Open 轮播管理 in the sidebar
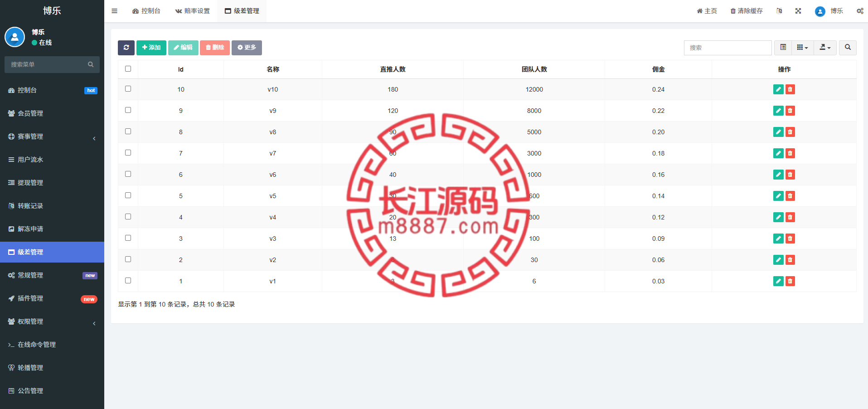The height and width of the screenshot is (409, 868). (52, 368)
